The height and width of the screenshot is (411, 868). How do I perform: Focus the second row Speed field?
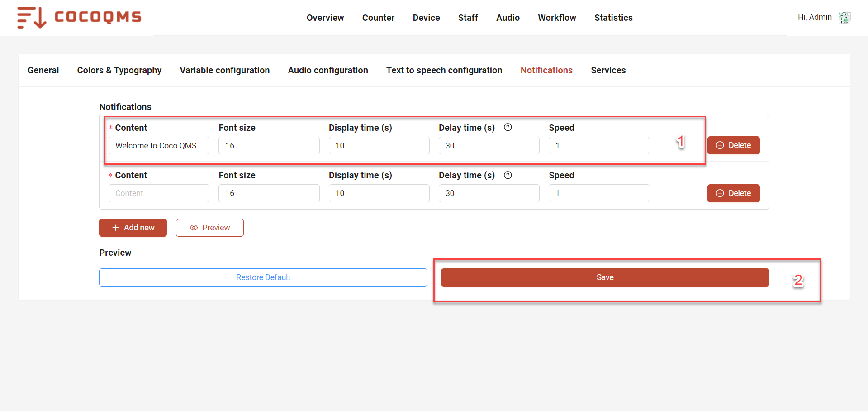(599, 193)
